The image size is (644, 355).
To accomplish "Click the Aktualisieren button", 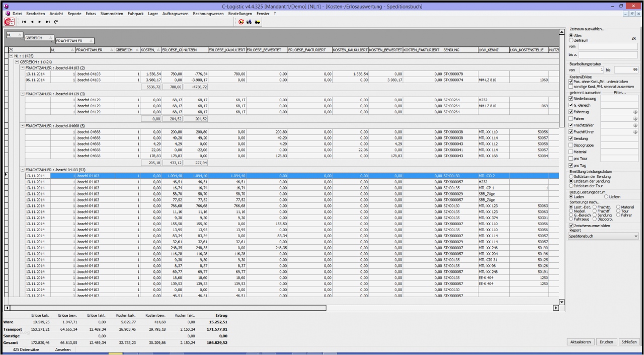I will point(580,342).
